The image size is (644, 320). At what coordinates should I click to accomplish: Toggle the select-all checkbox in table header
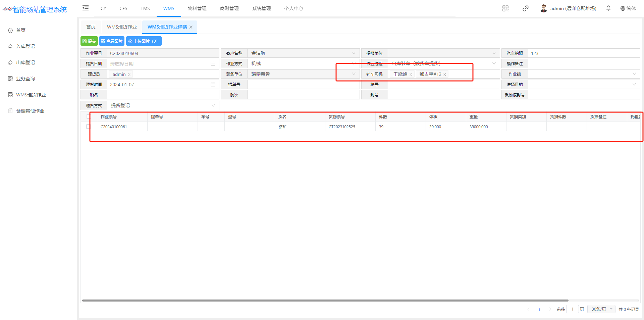89,117
